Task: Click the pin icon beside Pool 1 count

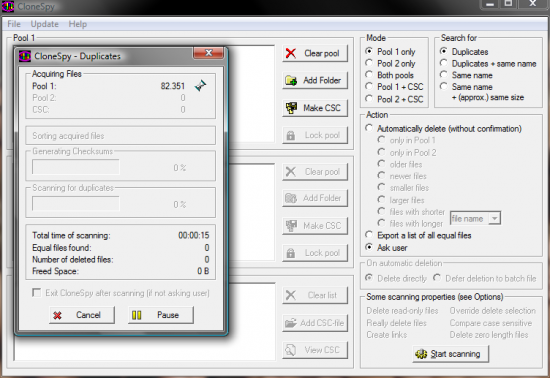Action: [x=201, y=85]
